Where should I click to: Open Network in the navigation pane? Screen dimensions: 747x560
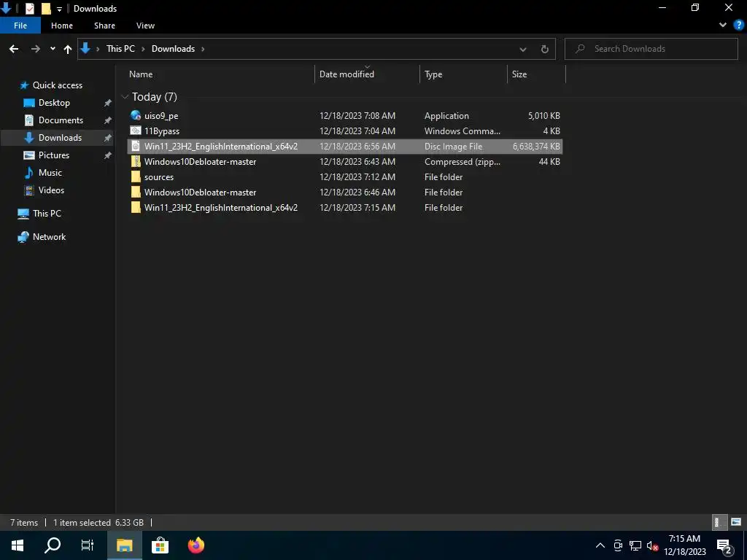click(x=49, y=237)
